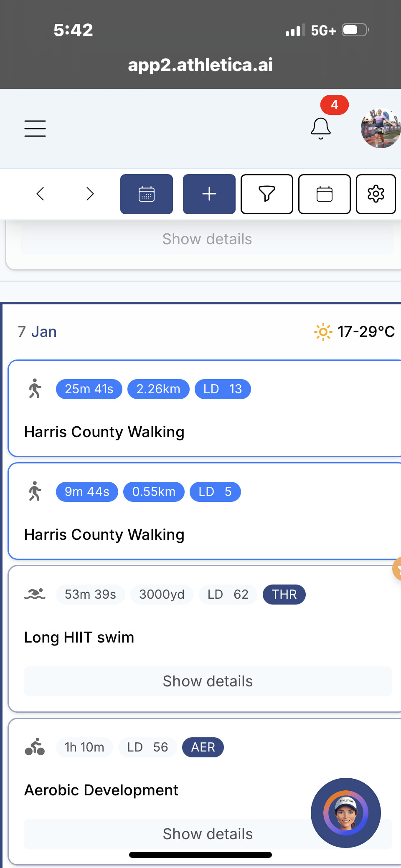Open the filter funnel options

[x=267, y=194]
